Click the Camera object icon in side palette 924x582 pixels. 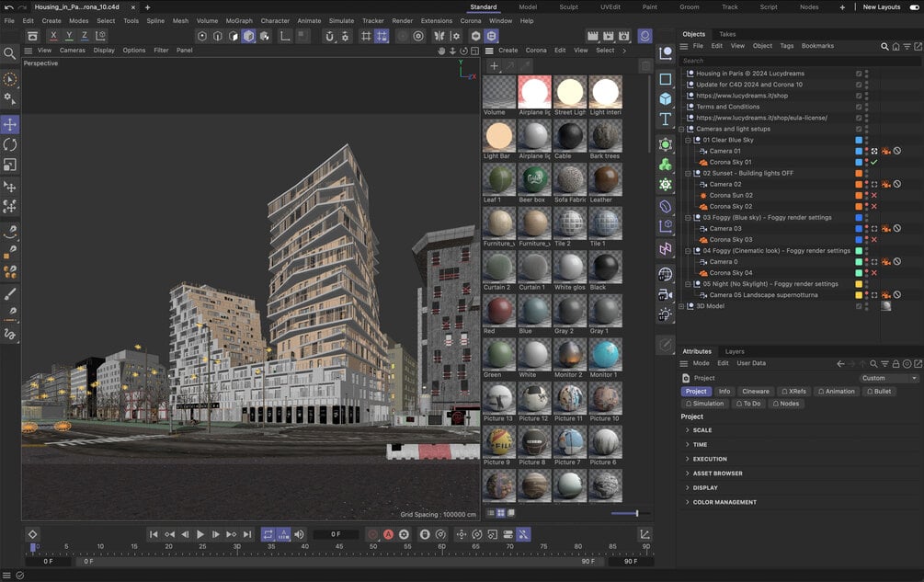665,294
